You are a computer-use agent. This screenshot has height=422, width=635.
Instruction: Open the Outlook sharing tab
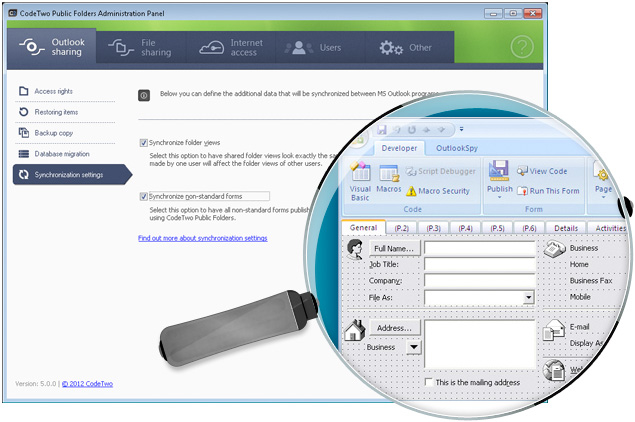[52, 47]
